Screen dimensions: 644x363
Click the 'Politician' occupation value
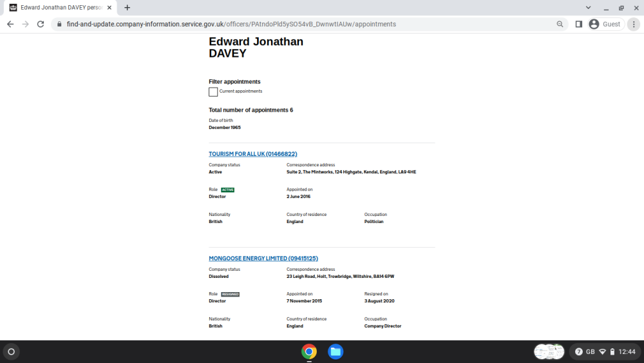[374, 222]
